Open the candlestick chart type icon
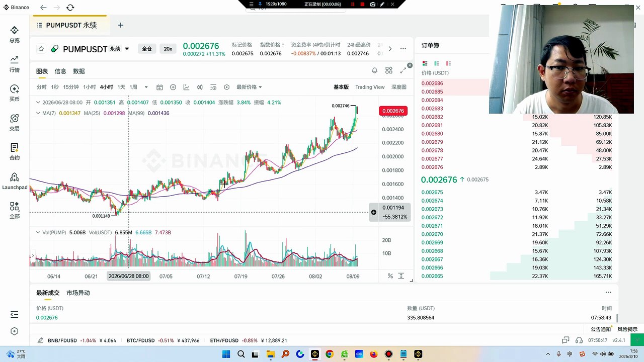Viewport: 644px width, 362px height. (200, 87)
